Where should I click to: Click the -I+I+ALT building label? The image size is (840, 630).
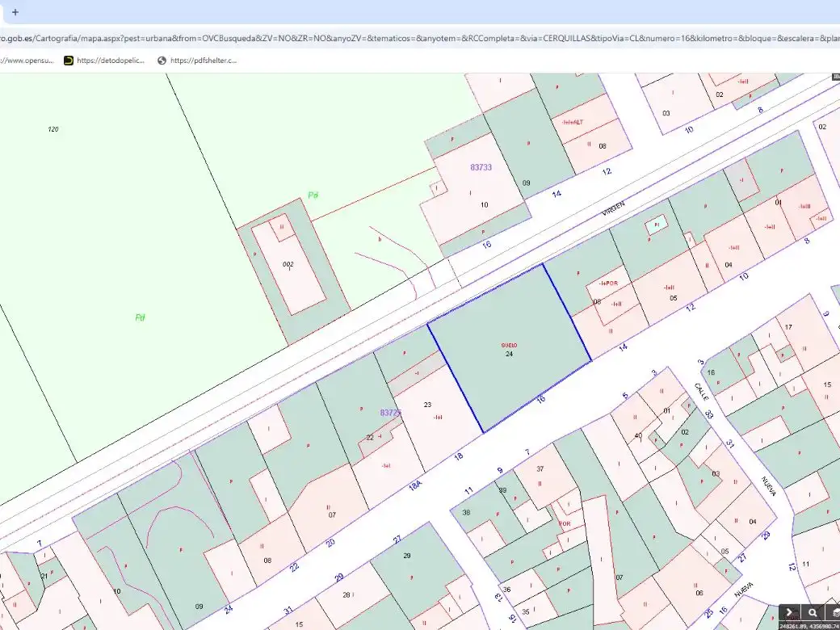(x=572, y=122)
